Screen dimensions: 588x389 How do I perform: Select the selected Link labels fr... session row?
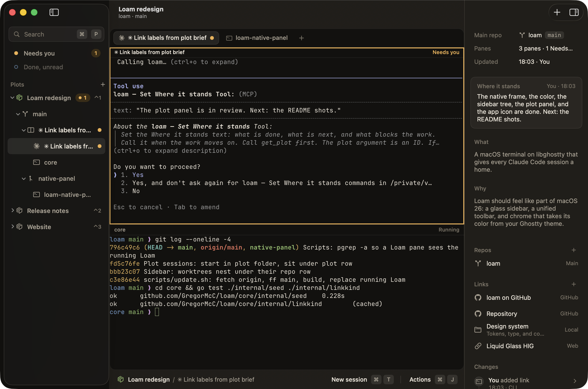[56, 146]
